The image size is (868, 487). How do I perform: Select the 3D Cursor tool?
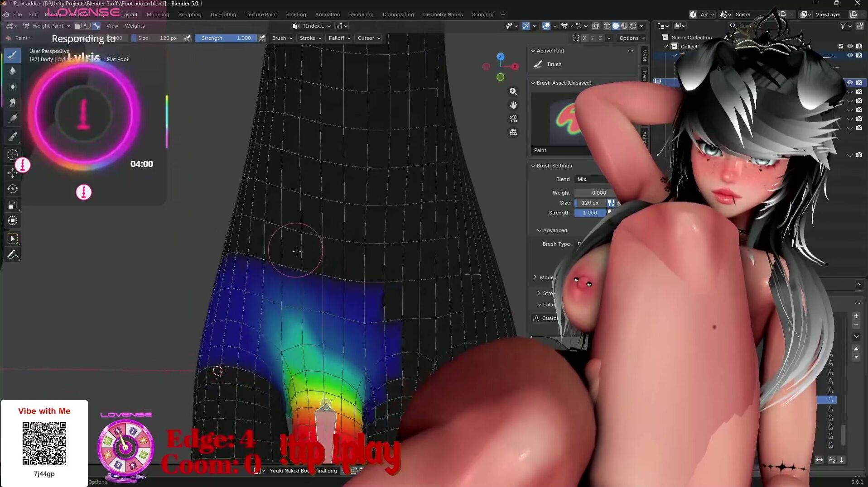pyautogui.click(x=13, y=155)
